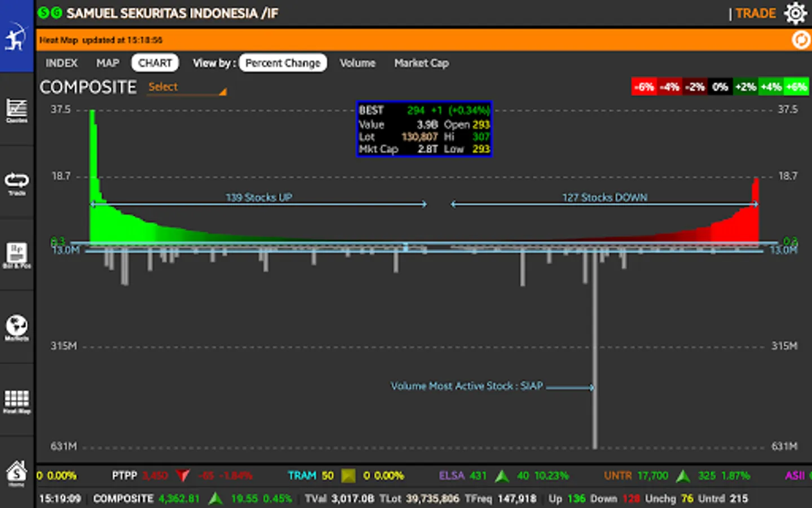Viewport: 812px width, 508px height.
Task: Open the Rp balance and position section
Action: pyautogui.click(x=16, y=255)
